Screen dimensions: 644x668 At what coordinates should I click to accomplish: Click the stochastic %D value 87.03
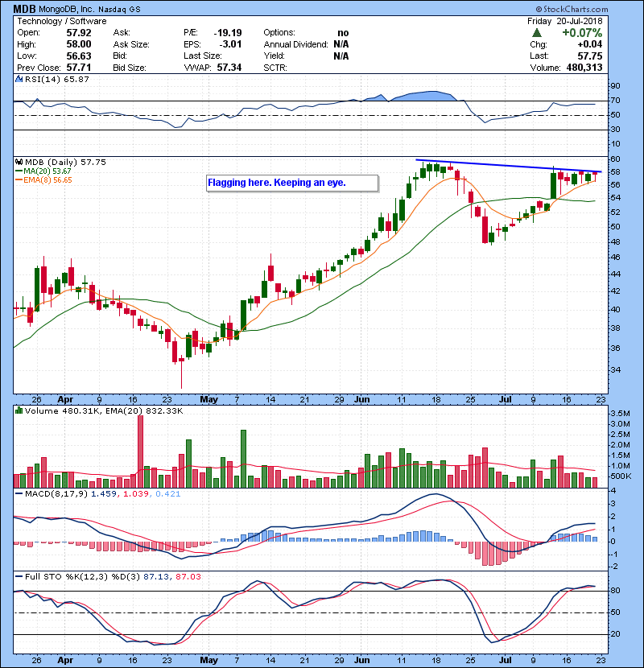tap(188, 576)
